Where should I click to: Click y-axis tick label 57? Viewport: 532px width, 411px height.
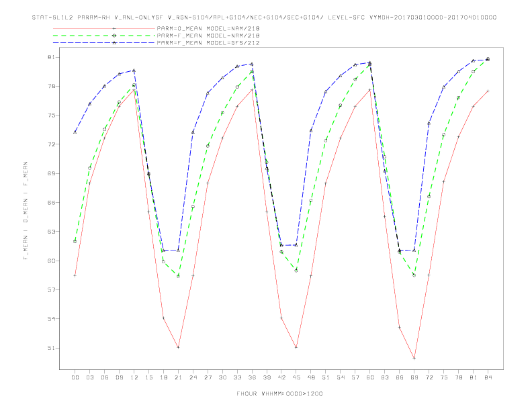[x=51, y=289]
